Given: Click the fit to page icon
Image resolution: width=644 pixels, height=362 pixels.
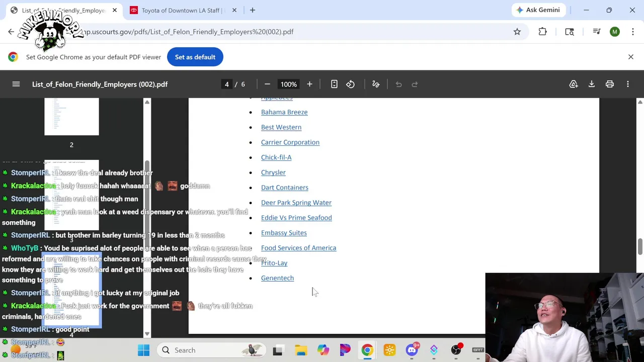Looking at the screenshot, I should (x=334, y=84).
